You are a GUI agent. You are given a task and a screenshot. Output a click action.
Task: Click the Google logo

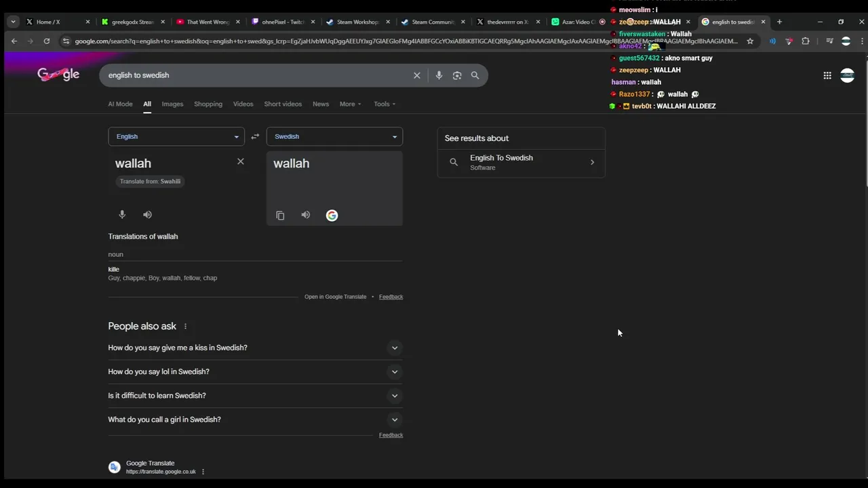58,75
